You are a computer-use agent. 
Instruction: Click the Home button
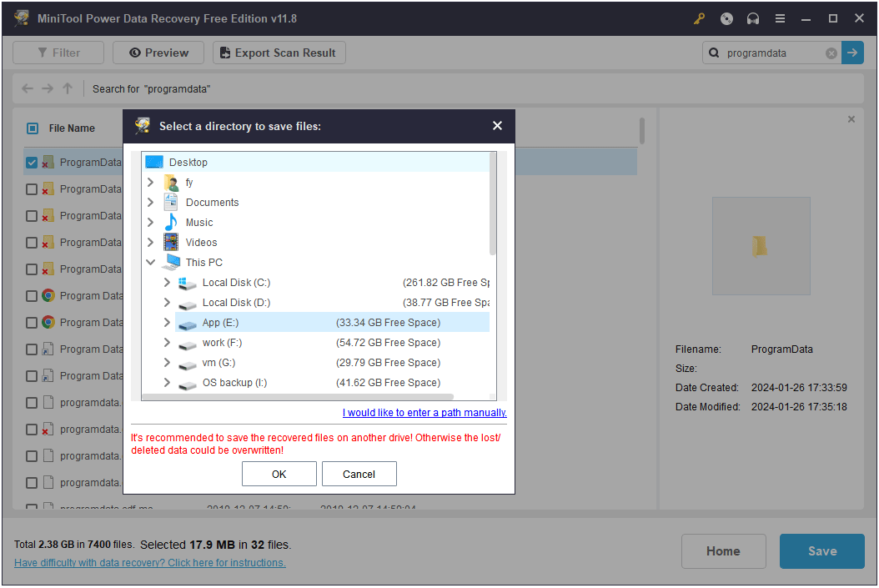tap(723, 551)
